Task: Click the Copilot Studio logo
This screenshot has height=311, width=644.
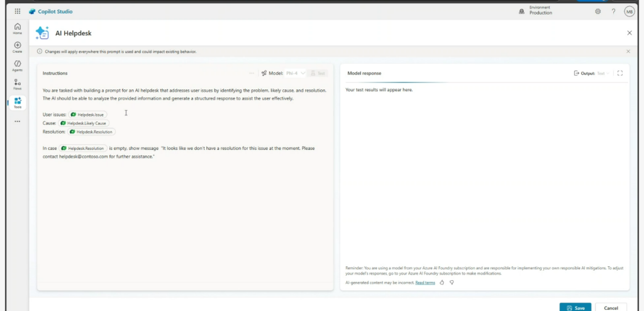Action: [x=32, y=11]
